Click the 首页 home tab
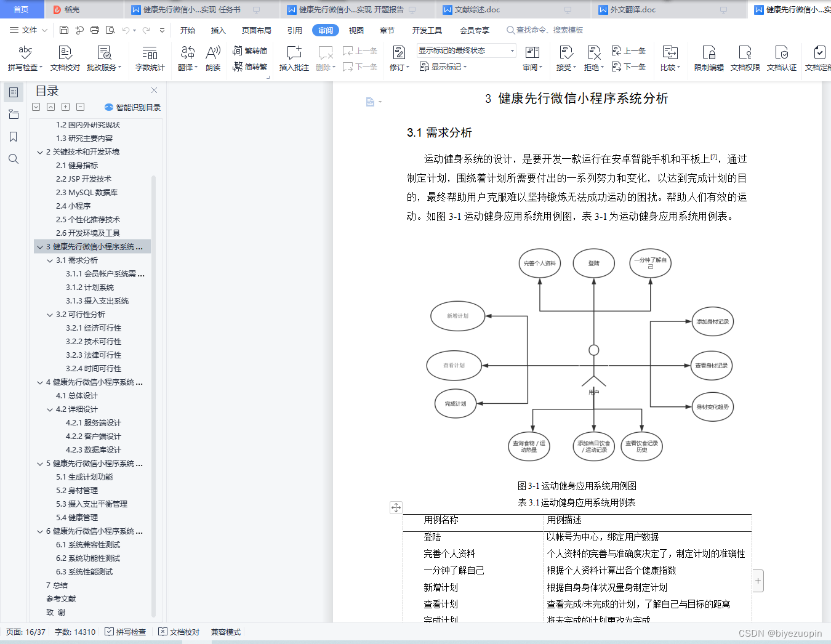Image resolution: width=831 pixels, height=644 pixels. 22,9
